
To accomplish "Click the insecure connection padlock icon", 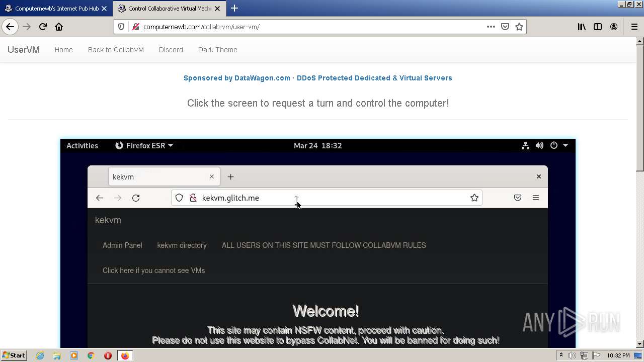I will tap(135, 27).
